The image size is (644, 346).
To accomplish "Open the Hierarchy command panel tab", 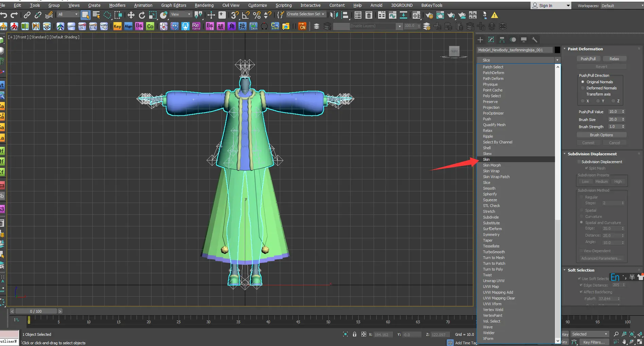I will click(502, 40).
